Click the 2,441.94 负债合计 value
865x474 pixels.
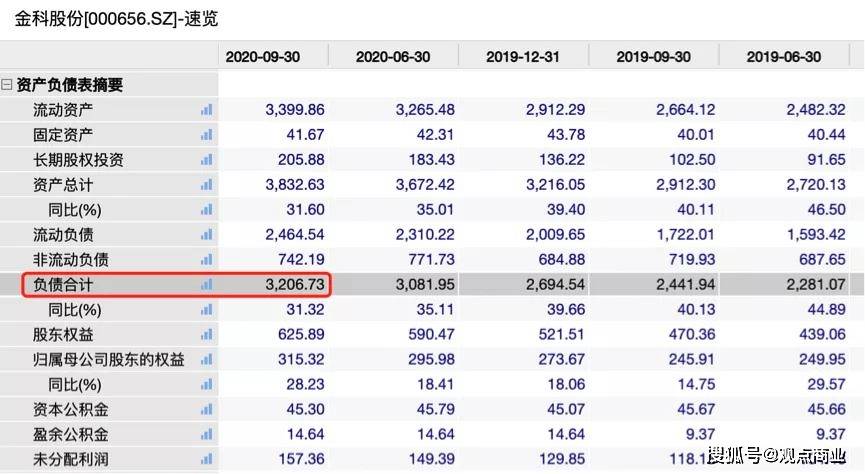pyautogui.click(x=686, y=285)
